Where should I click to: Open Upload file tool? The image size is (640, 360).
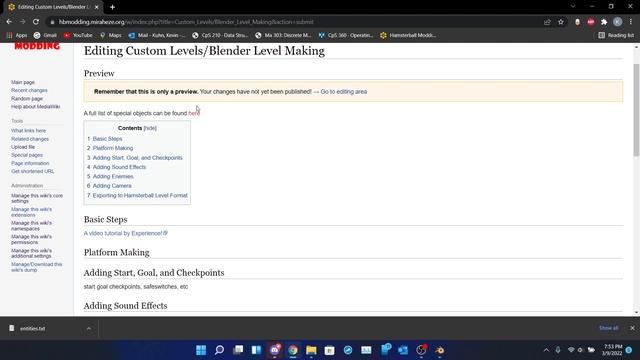click(x=23, y=147)
